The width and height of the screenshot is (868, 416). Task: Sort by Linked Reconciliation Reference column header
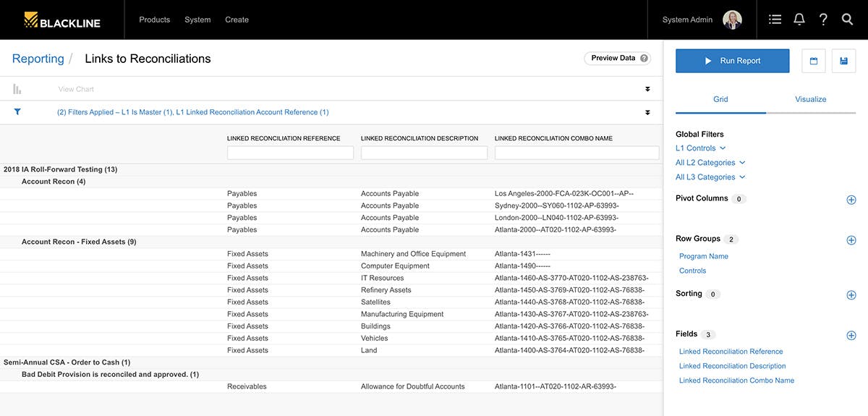[x=284, y=138]
